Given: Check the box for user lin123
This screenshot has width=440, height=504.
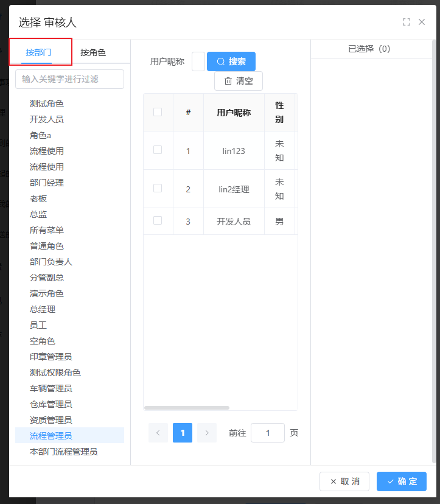Looking at the screenshot, I should pyautogui.click(x=158, y=150).
